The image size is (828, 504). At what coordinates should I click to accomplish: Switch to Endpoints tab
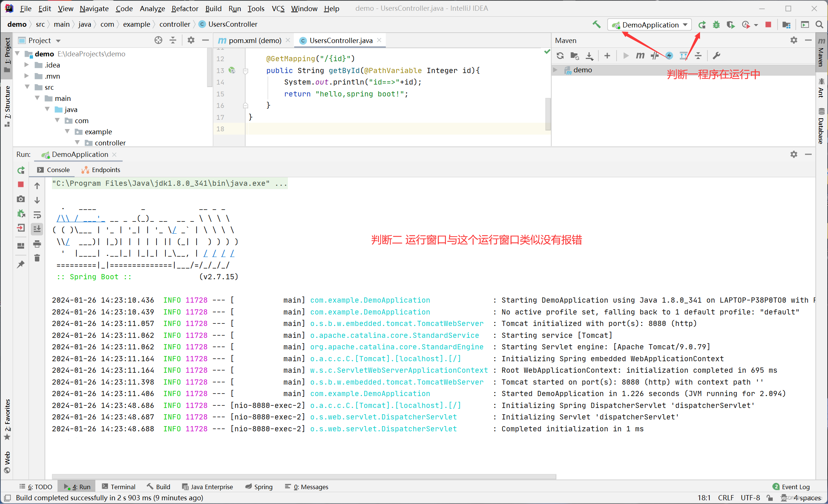[x=101, y=170]
